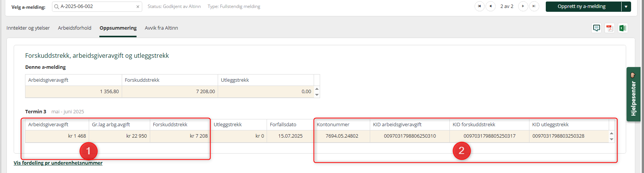Screen dimensions: 644x173
Task: Open Vis fordeling pr underenhetsnummer link
Action: click(x=58, y=163)
